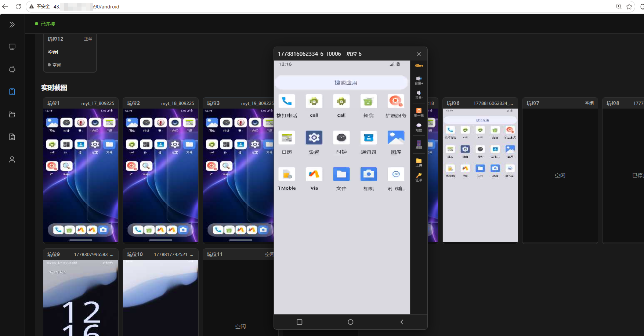644x336 pixels.
Task: Open the document icon in left sidebar
Action: coord(12,137)
